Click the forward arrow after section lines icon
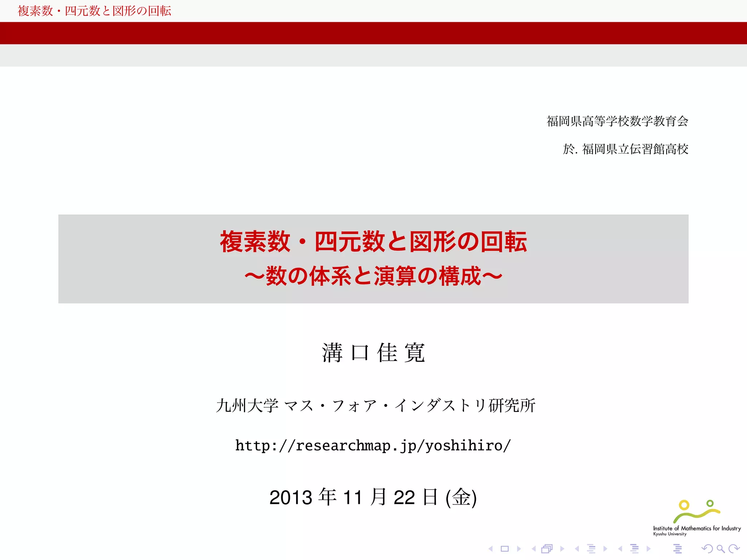The image size is (747, 560). click(649, 549)
